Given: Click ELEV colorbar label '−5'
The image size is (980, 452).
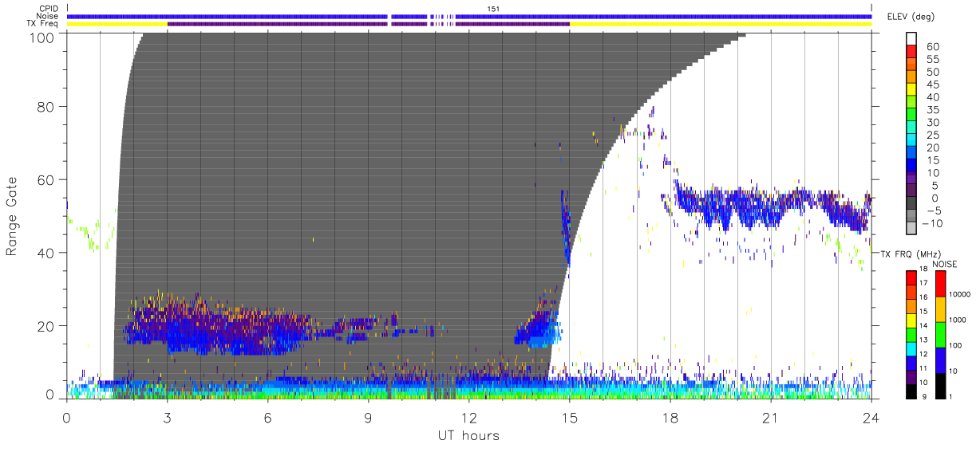Looking at the screenshot, I should 933,210.
